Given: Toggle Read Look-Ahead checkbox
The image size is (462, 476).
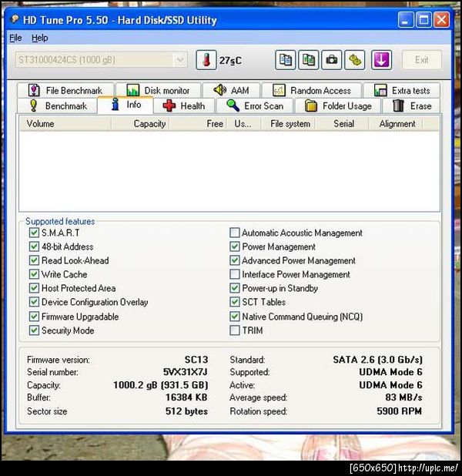Looking at the screenshot, I should pos(34,260).
